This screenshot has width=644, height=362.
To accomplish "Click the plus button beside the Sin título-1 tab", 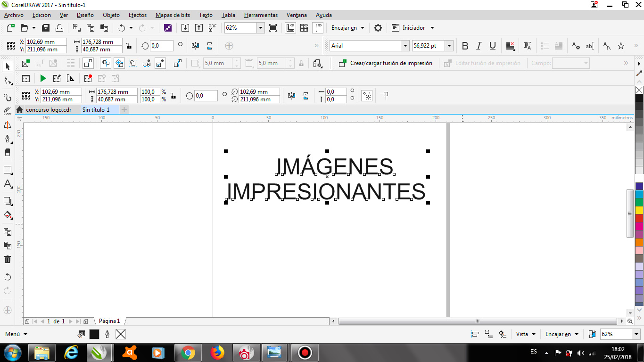I will (x=124, y=110).
